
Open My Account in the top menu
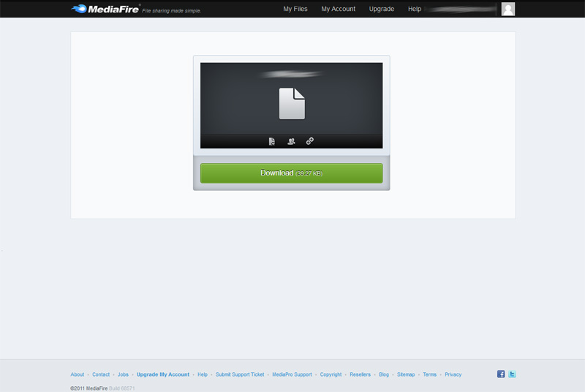tap(338, 9)
